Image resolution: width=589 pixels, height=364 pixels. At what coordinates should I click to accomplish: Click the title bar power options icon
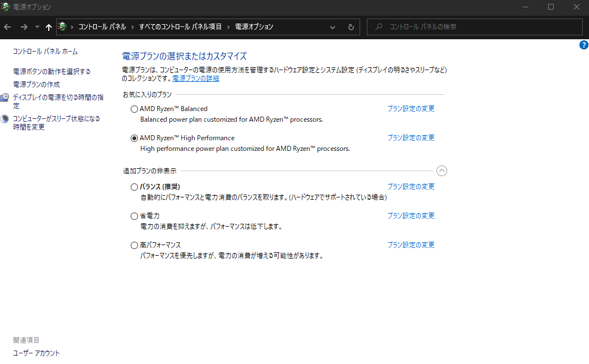(x=5, y=6)
